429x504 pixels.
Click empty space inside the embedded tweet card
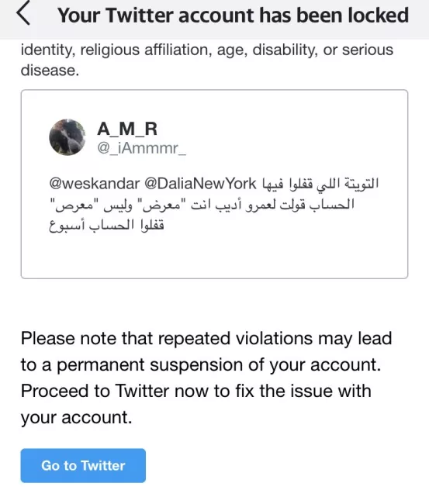(214, 256)
